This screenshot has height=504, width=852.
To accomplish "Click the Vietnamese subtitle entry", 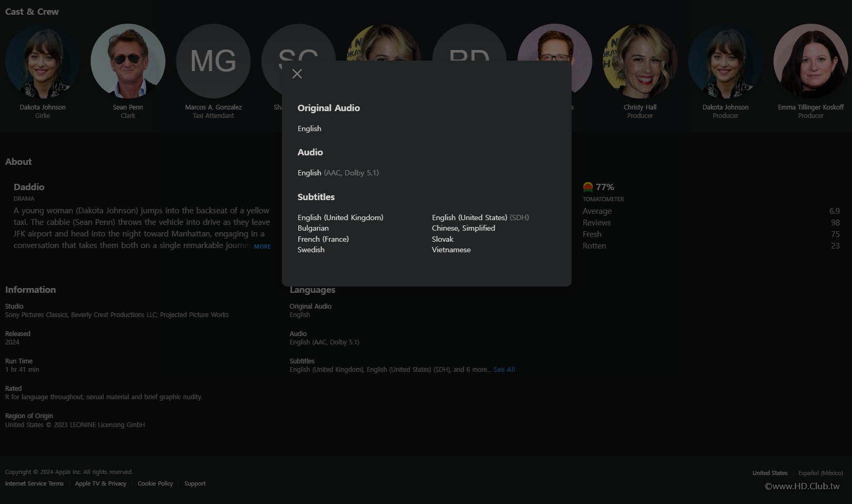I will tap(452, 250).
